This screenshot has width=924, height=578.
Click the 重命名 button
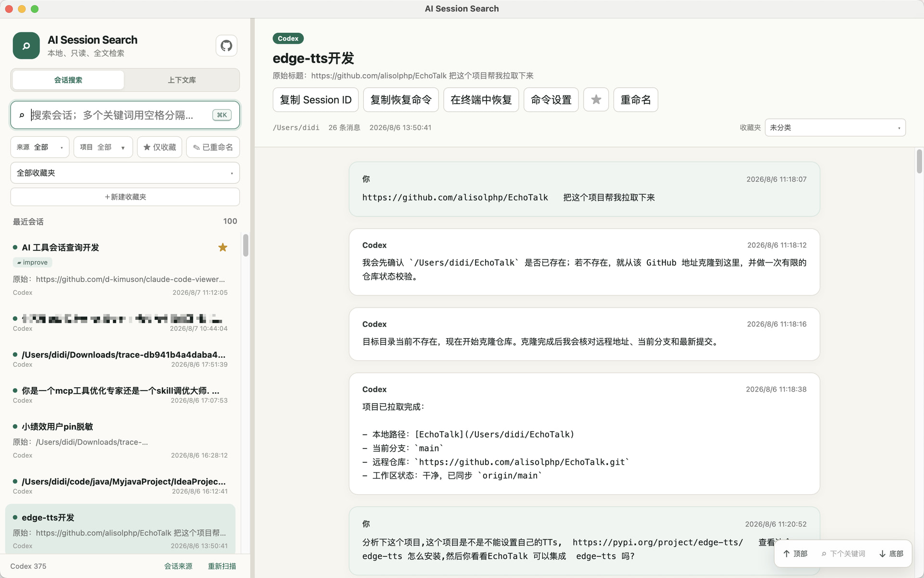coord(636,100)
